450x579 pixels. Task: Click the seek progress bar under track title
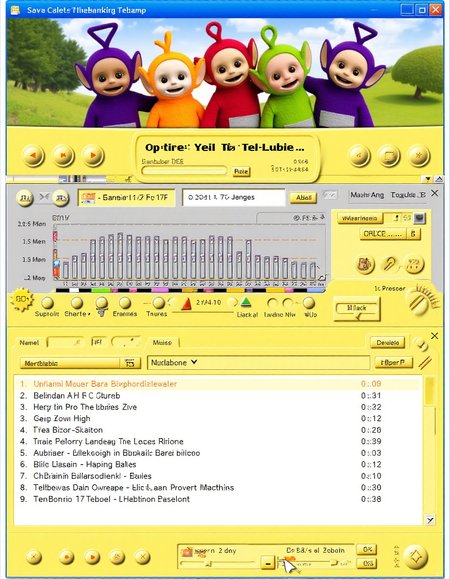(184, 171)
